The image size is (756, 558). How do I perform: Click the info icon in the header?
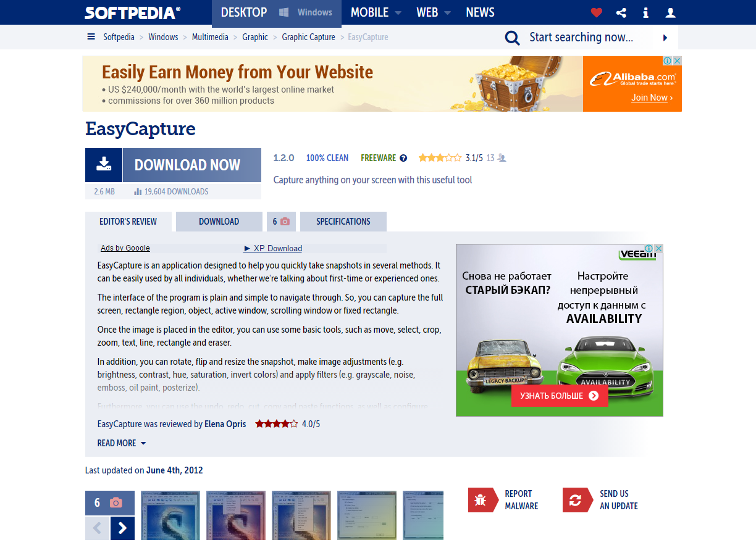[x=645, y=12]
